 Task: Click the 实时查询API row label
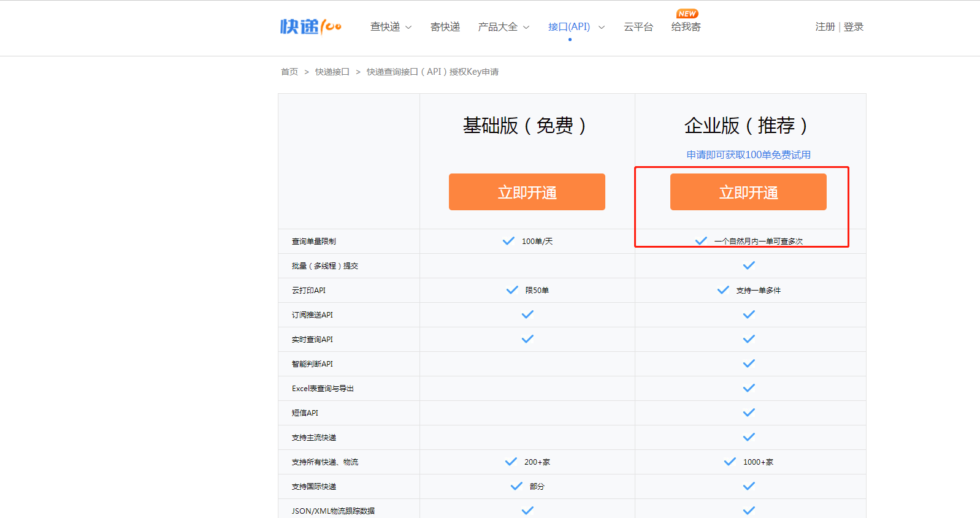(x=313, y=340)
